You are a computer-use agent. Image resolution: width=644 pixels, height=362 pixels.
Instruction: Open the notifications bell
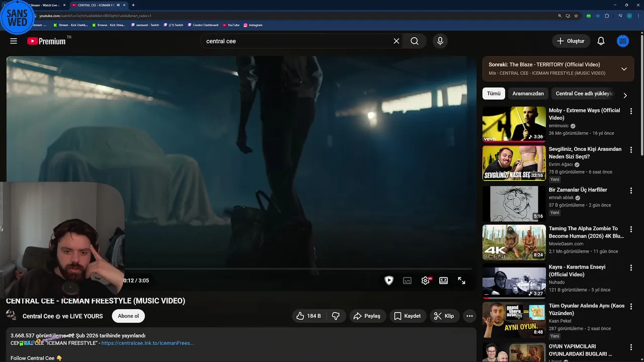pos(601,41)
